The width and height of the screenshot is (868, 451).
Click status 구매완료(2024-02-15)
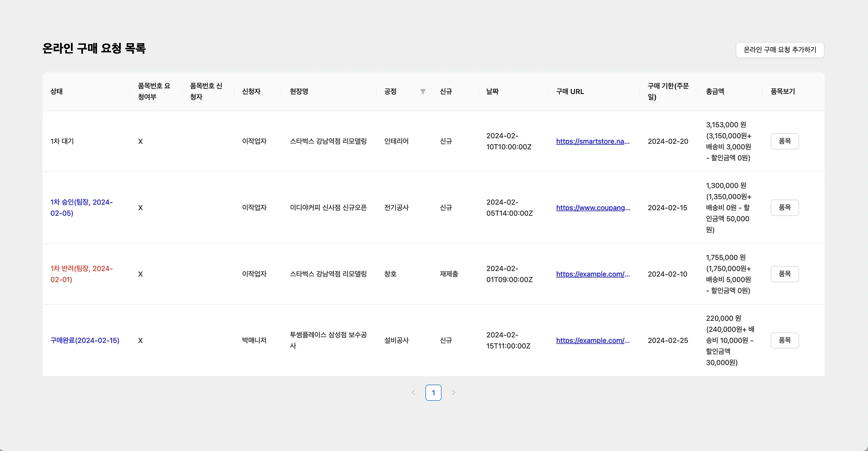point(85,340)
